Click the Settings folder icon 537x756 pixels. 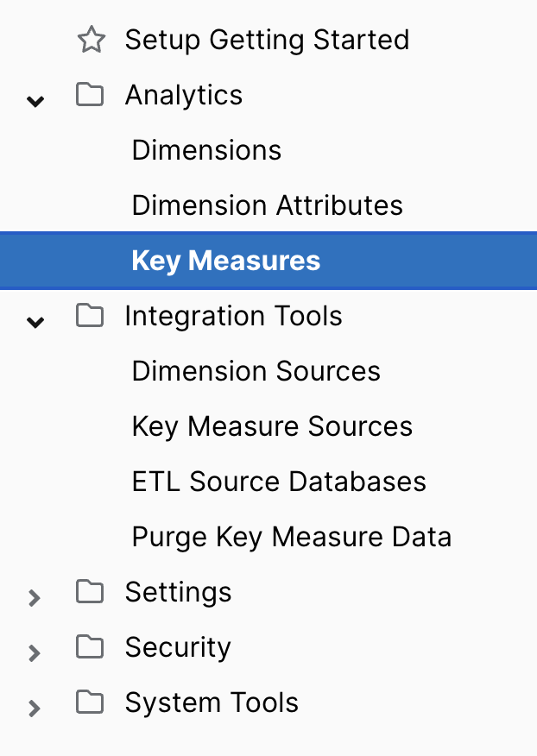(x=90, y=592)
